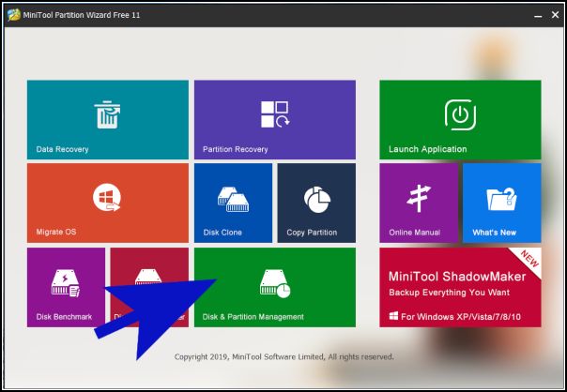Click the window title 'MiniTool Partition Wizard Free 11'

pyautogui.click(x=82, y=15)
